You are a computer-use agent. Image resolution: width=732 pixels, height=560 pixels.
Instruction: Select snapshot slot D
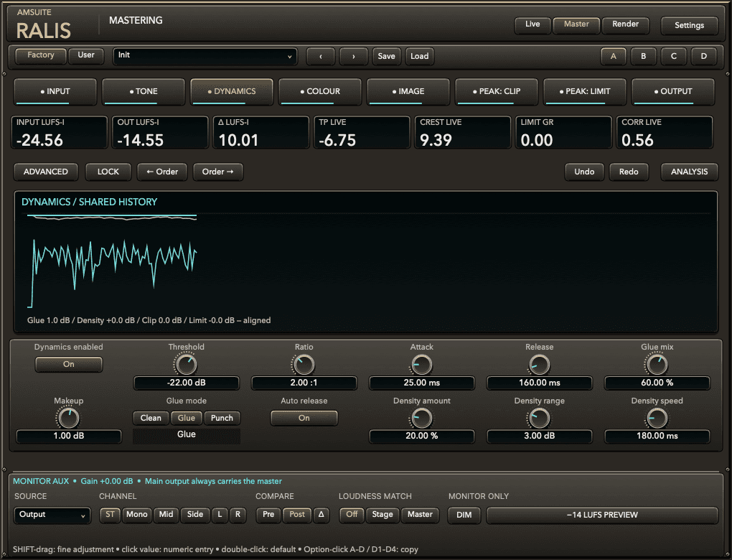(x=703, y=56)
